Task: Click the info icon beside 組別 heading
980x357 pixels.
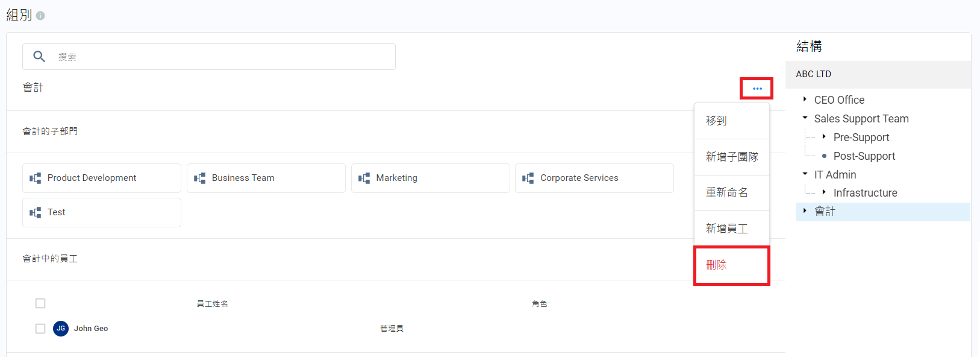Action: (40, 16)
